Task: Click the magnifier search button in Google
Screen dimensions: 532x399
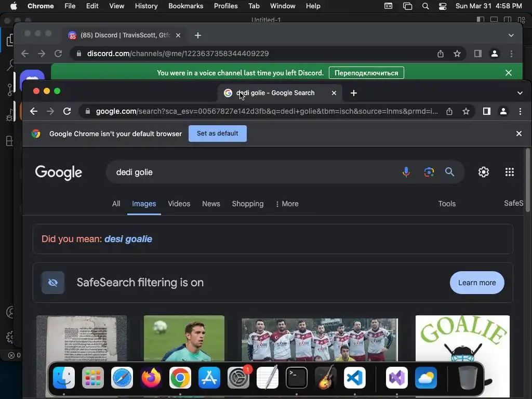Action: click(449, 172)
